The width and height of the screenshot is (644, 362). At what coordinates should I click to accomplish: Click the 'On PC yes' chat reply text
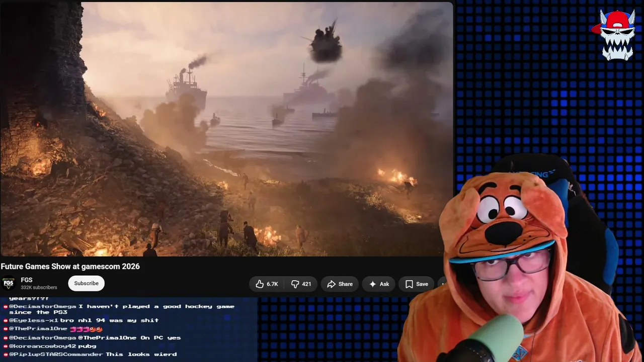[160, 338]
